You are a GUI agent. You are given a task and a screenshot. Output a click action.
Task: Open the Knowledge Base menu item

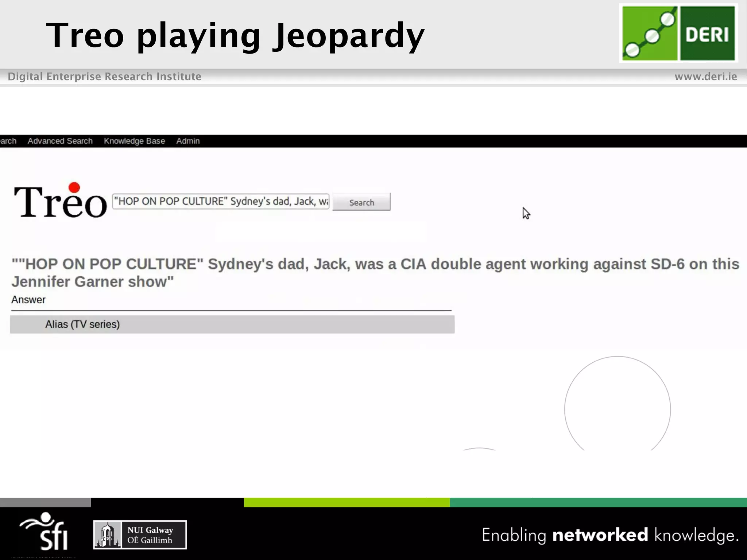[134, 141]
